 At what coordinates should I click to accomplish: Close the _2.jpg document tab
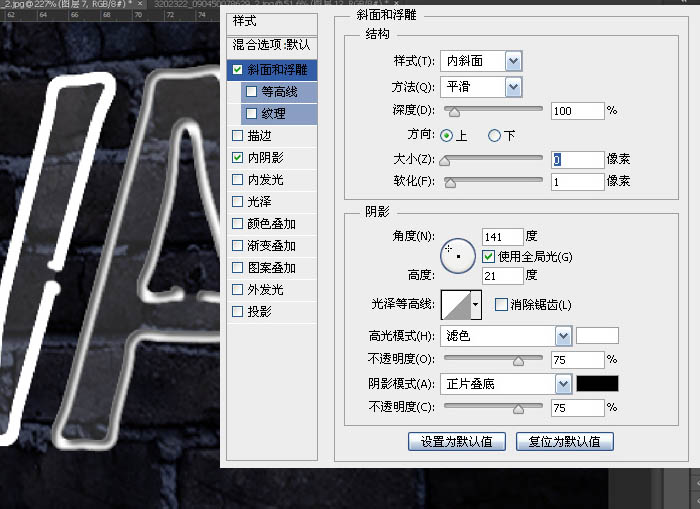click(140, 4)
